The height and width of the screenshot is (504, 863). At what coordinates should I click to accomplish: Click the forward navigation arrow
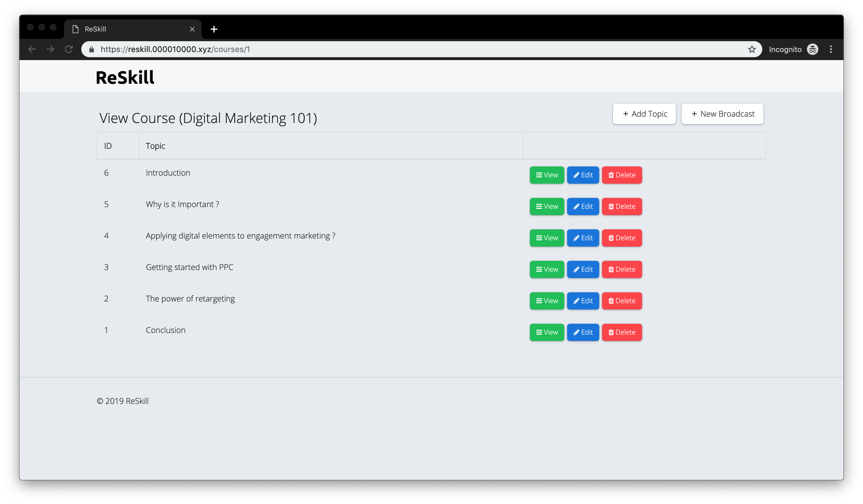pyautogui.click(x=50, y=49)
